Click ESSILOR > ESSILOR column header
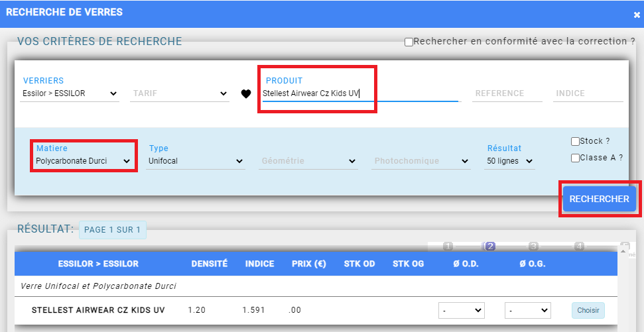 click(x=98, y=264)
